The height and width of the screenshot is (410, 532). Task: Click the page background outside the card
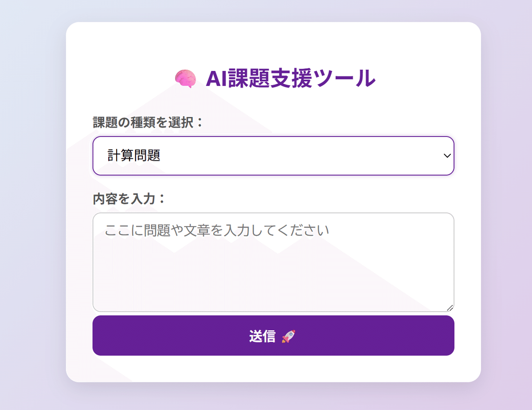coord(31,205)
